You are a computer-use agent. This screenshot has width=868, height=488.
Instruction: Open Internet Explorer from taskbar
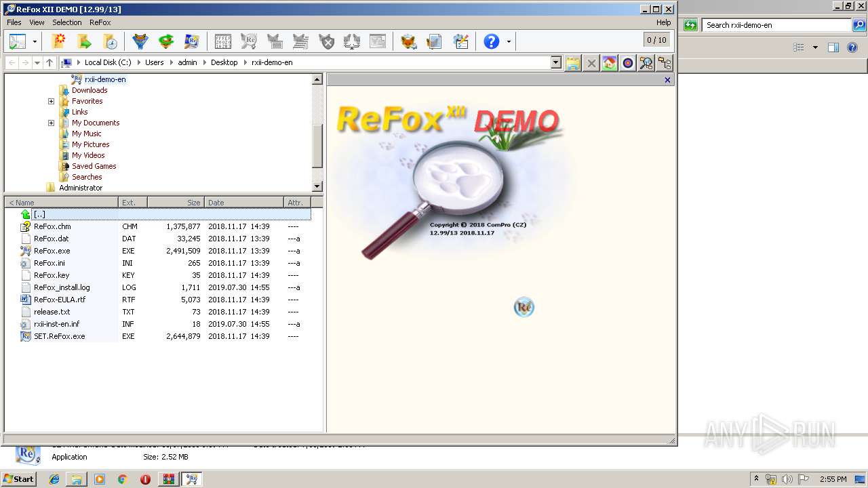(x=54, y=479)
